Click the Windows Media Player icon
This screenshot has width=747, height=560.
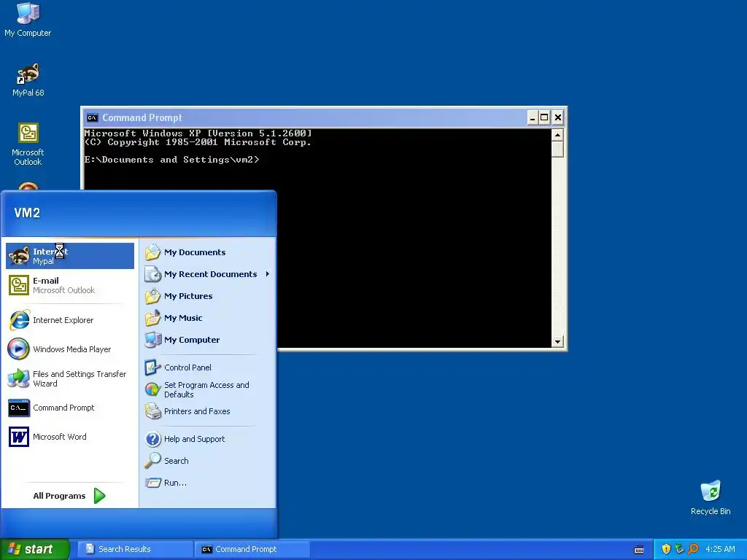click(19, 349)
